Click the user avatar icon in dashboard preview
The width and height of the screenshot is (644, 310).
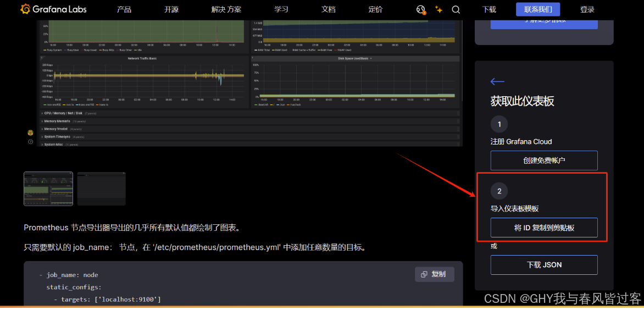coord(30,132)
